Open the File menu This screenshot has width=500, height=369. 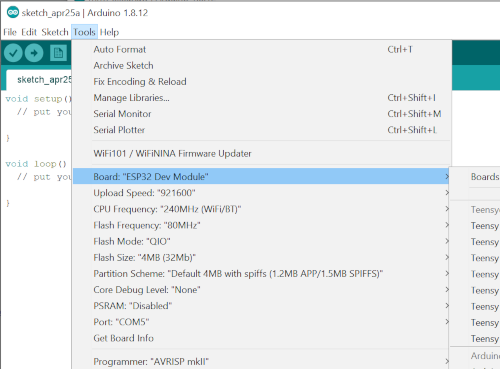pyautogui.click(x=10, y=32)
